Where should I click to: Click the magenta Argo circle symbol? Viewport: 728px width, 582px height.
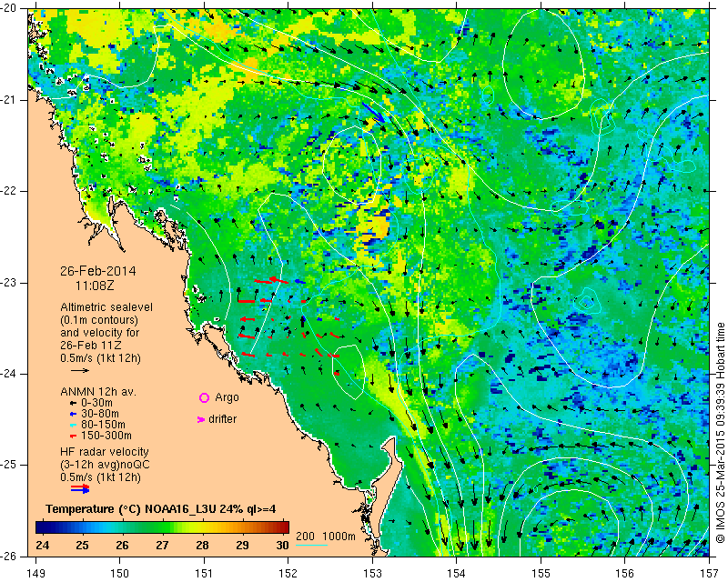click(204, 397)
